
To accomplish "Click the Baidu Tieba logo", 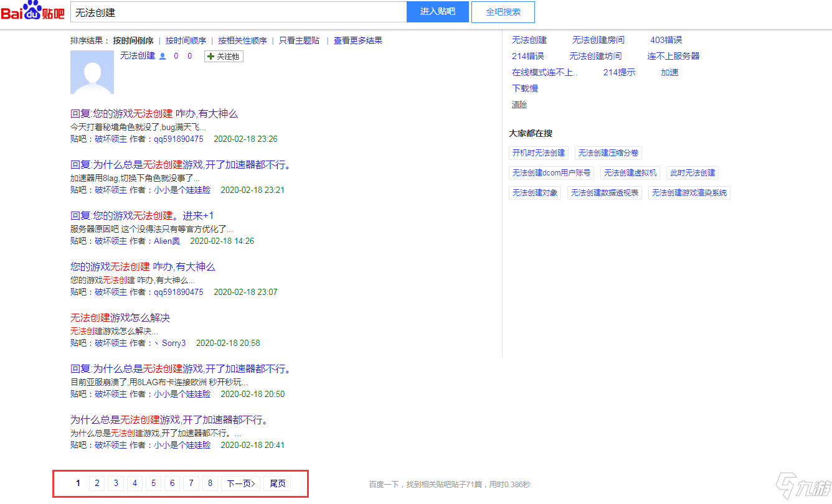I will [32, 11].
